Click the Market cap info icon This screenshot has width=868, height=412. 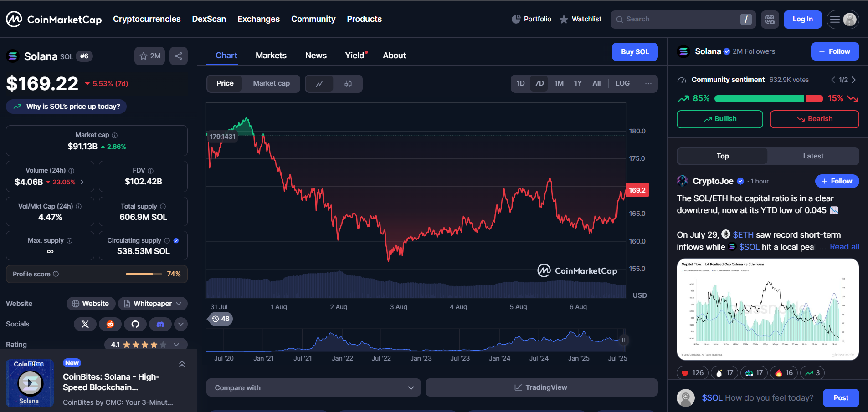[115, 135]
